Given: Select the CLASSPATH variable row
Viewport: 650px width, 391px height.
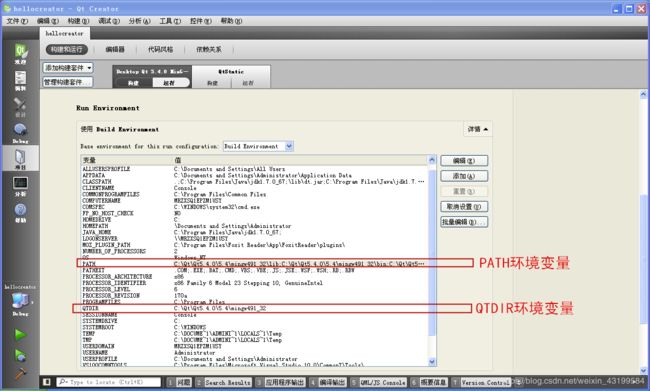Looking at the screenshot, I should pos(255,182).
